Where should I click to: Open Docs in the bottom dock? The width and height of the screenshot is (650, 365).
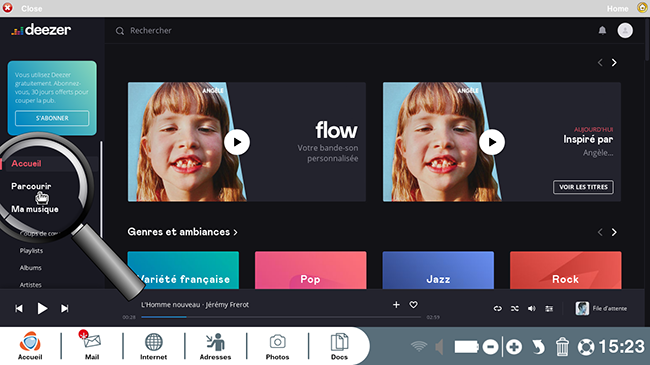click(339, 346)
